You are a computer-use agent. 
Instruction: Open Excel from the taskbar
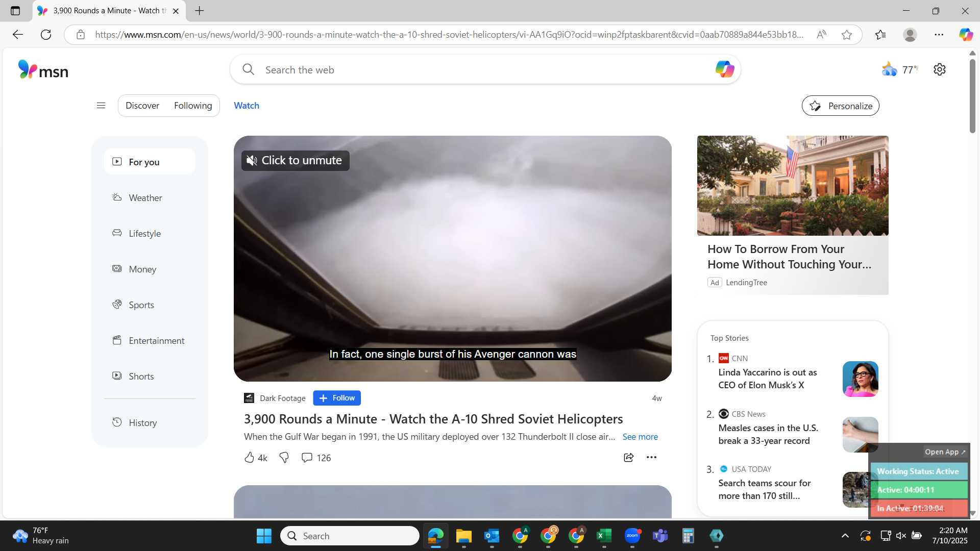point(604,536)
